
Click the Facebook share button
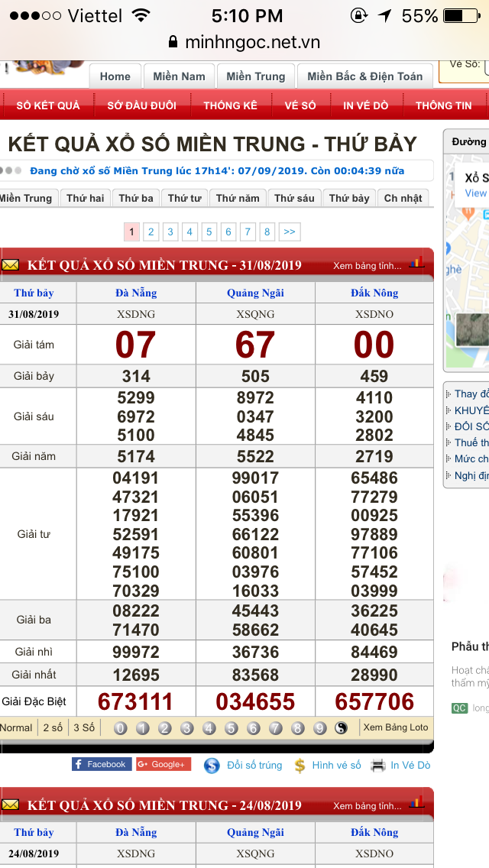point(101,764)
